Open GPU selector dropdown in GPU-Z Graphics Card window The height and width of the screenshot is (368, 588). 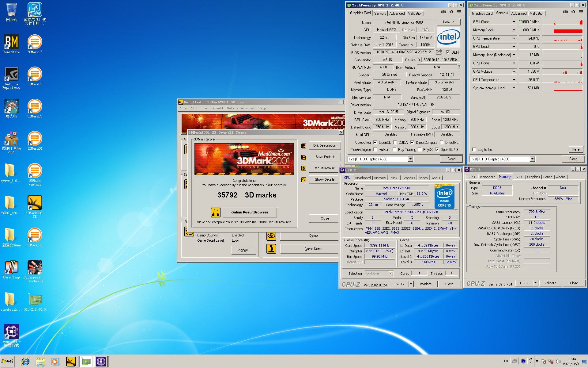pyautogui.click(x=410, y=159)
